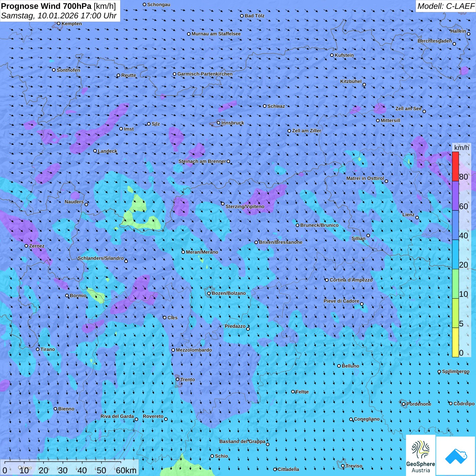The width and height of the screenshot is (476, 476).
Task: Click the Schongau city label
Action: coord(159,4)
